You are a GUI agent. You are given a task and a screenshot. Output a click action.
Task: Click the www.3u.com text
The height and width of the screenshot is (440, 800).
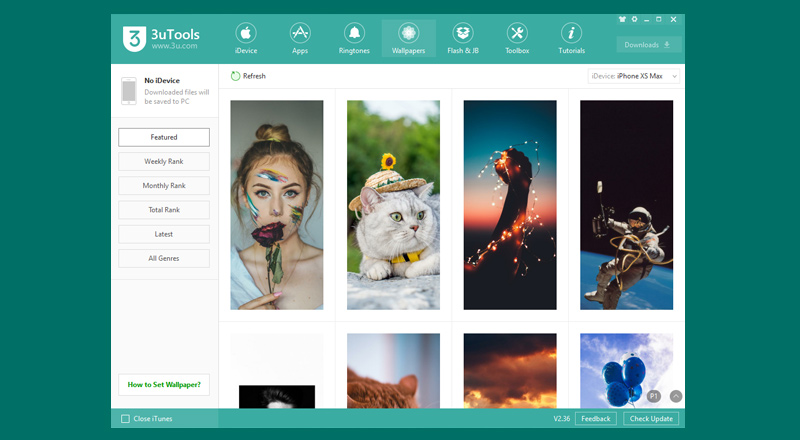[174, 46]
